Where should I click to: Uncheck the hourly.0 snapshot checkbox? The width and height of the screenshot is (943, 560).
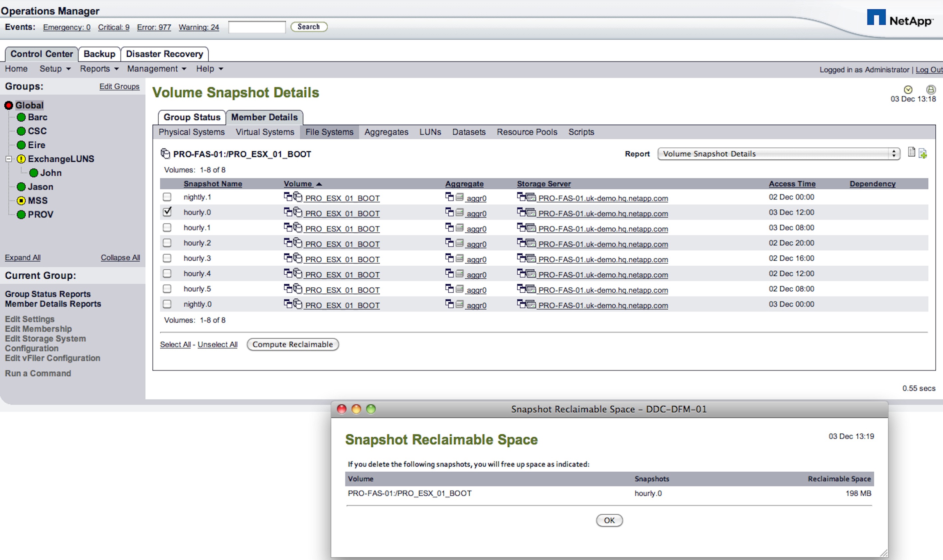[x=167, y=212]
